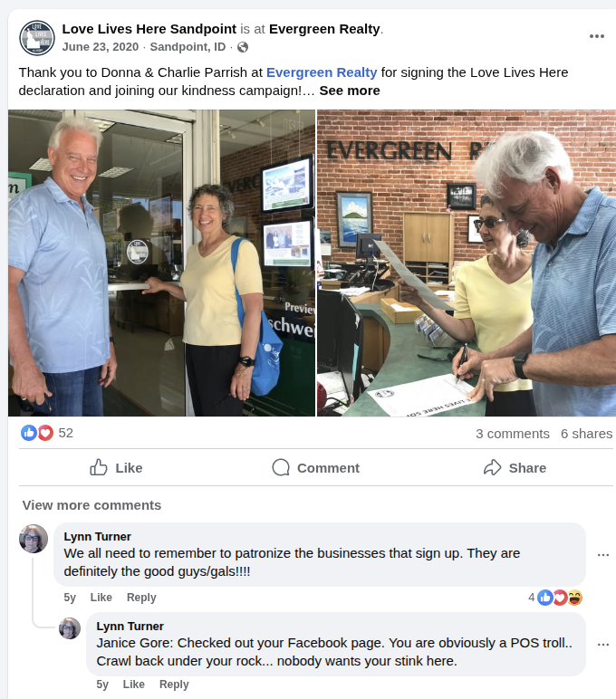Open the Evergreen Realty link in post text

322,72
